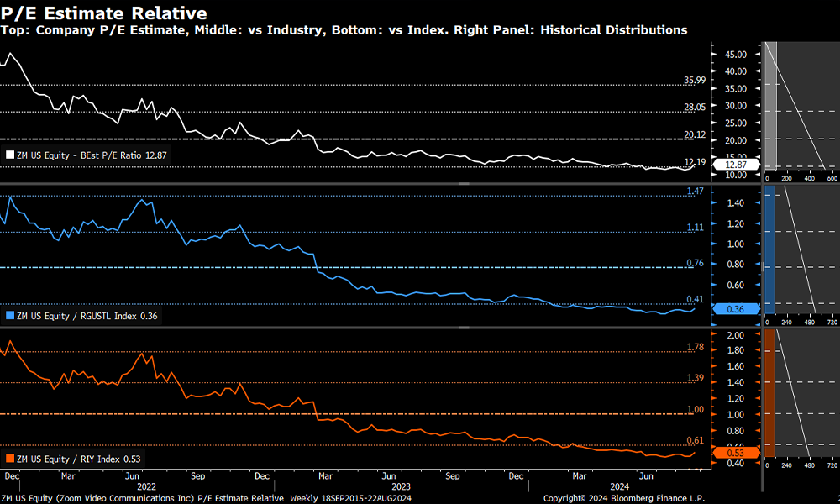This screenshot has height=504, width=840.
Task: Click the 10.00 y-axis tick label
Action: coord(736,176)
